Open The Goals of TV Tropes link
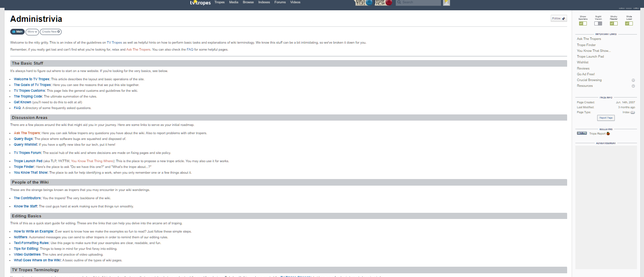Screen dimensions: 644x277 [x=33, y=85]
